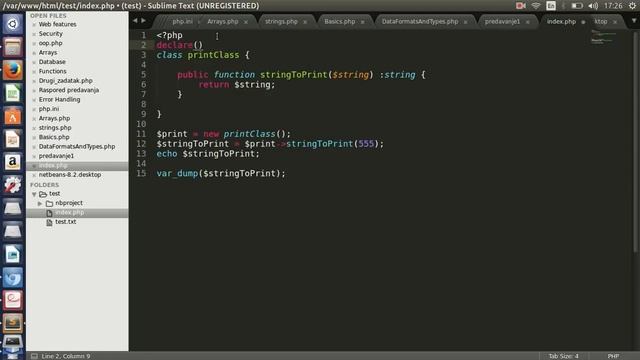Open LibreOffice Impress from the dock
Viewport: 640px width, 360px height.
[12, 140]
